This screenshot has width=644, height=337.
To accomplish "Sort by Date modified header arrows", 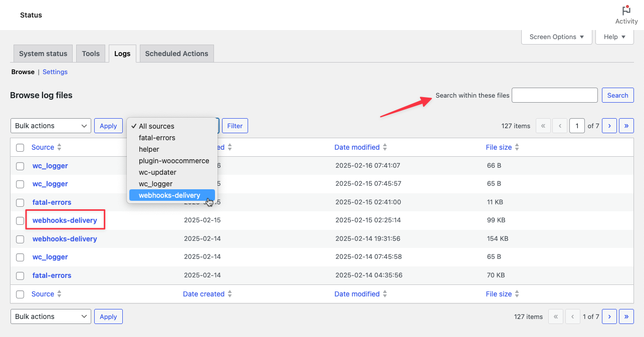I will click(x=385, y=147).
